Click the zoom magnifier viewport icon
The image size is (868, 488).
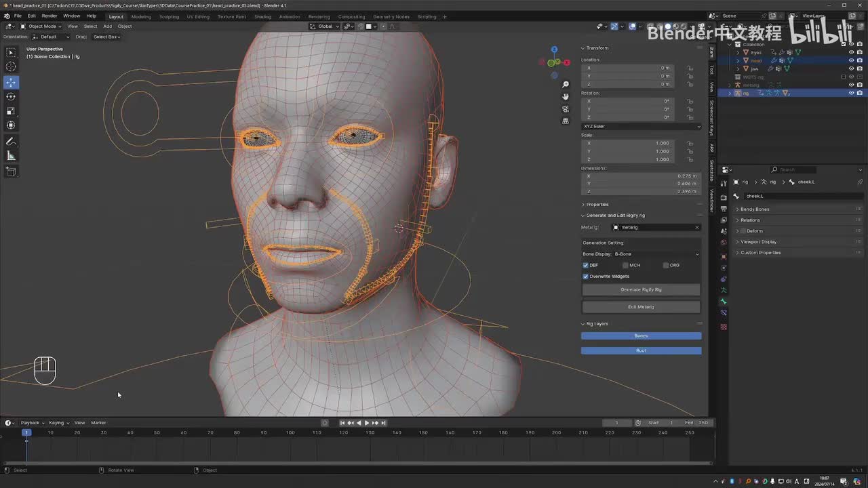[566, 85]
